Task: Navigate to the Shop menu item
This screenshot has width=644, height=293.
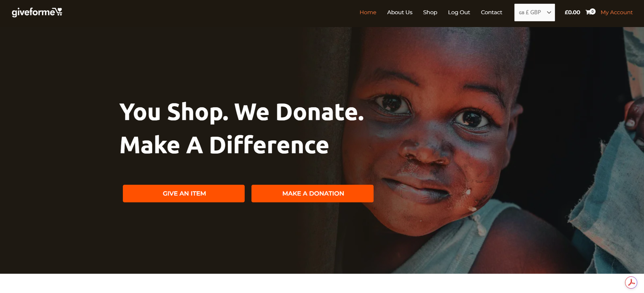Action: 430,12
